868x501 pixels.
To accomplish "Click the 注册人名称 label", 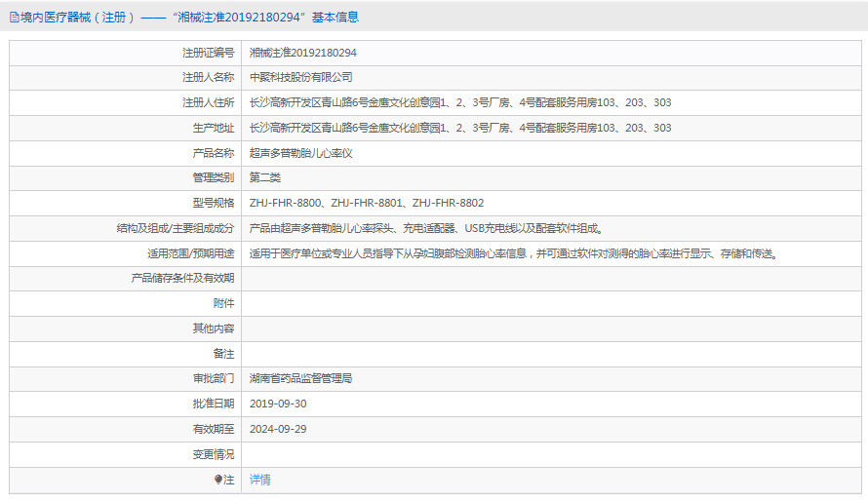I will (x=208, y=77).
